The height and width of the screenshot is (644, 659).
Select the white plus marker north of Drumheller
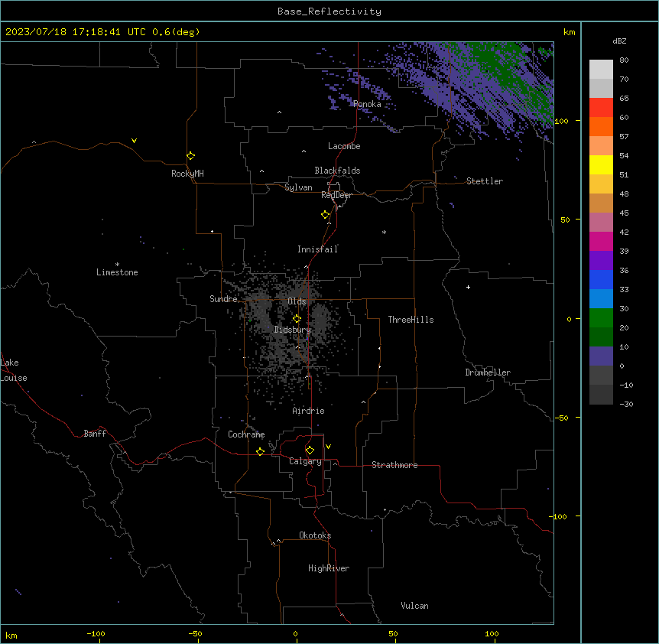click(x=468, y=287)
